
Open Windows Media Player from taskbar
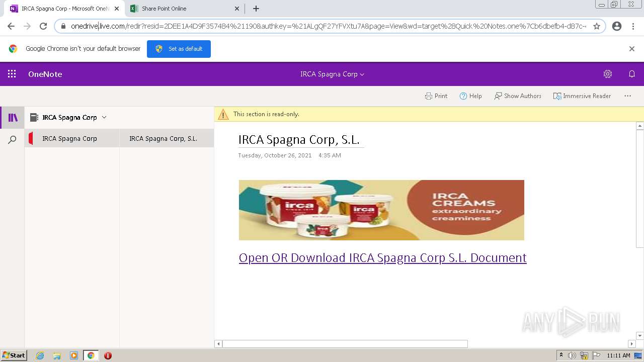coord(74,355)
